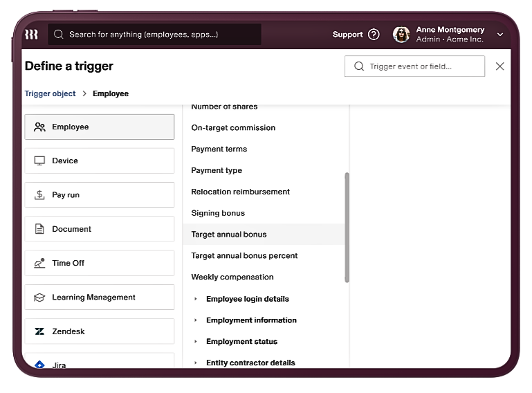Screen dimensions: 532x393
Task: Open the account dropdown chevron
Action: pyautogui.click(x=499, y=35)
